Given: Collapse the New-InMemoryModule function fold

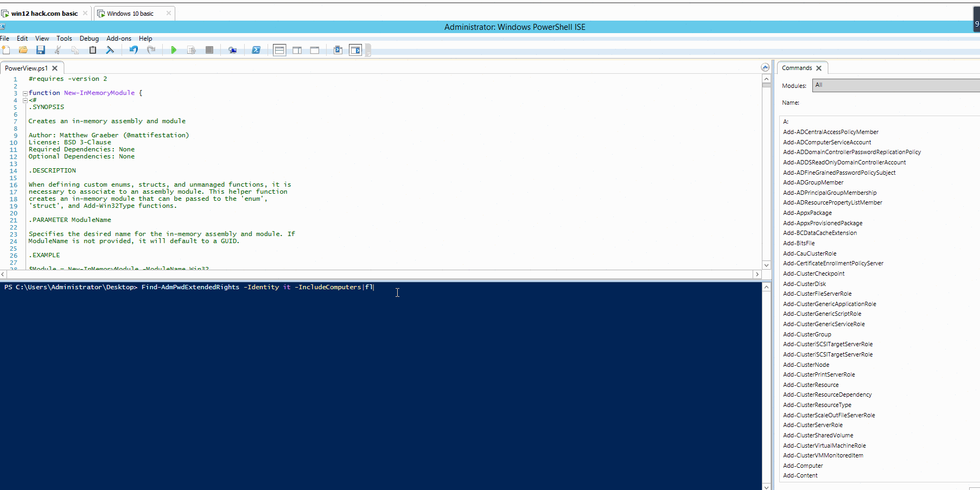Looking at the screenshot, I should click(25, 93).
